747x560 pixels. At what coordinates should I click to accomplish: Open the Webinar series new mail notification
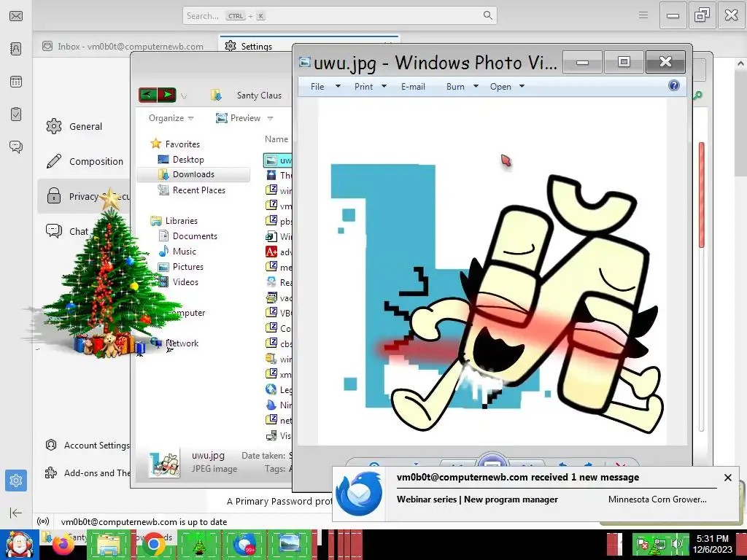(x=477, y=499)
